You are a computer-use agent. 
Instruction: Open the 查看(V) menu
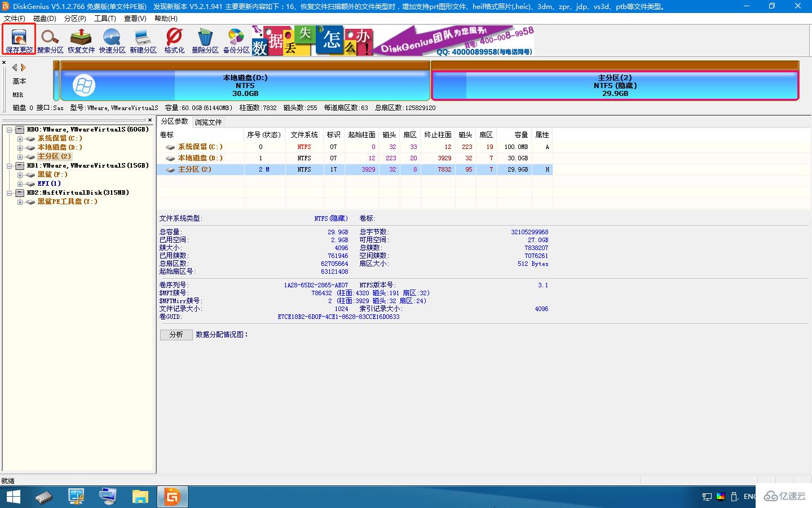135,19
